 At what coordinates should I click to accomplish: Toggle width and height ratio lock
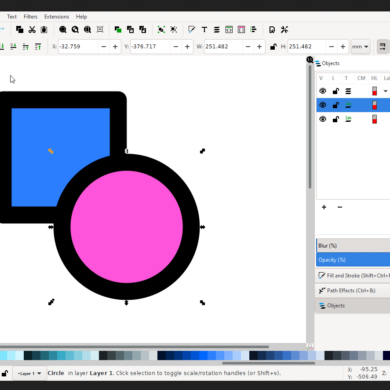pyautogui.click(x=273, y=47)
